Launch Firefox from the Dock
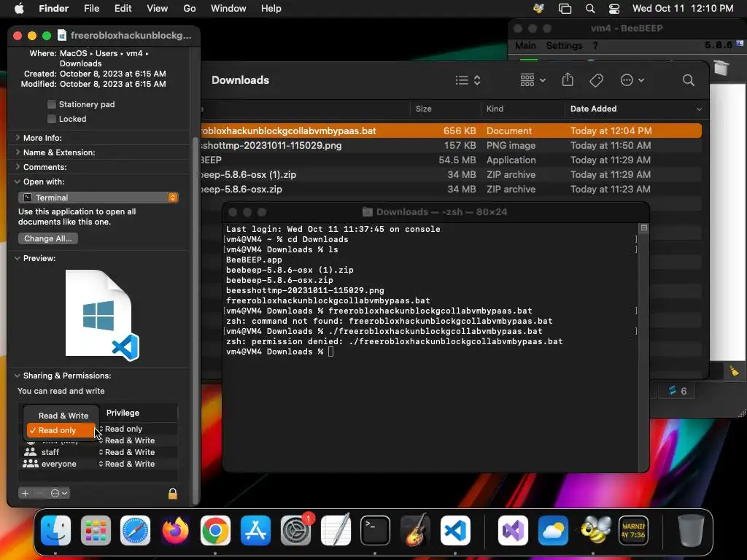Screen dimensions: 747x560 point(175,531)
